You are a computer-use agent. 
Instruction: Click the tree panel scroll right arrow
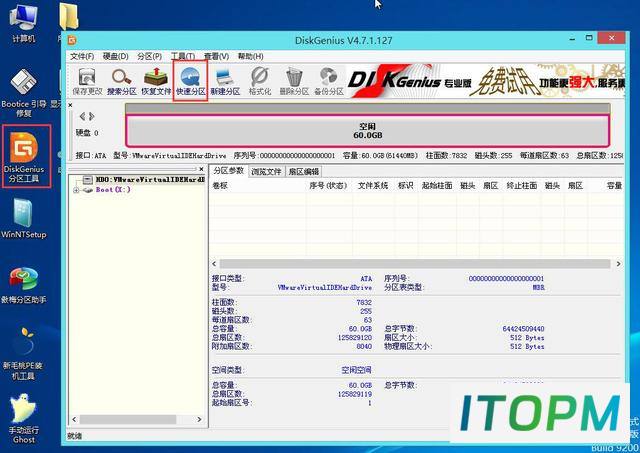click(199, 420)
